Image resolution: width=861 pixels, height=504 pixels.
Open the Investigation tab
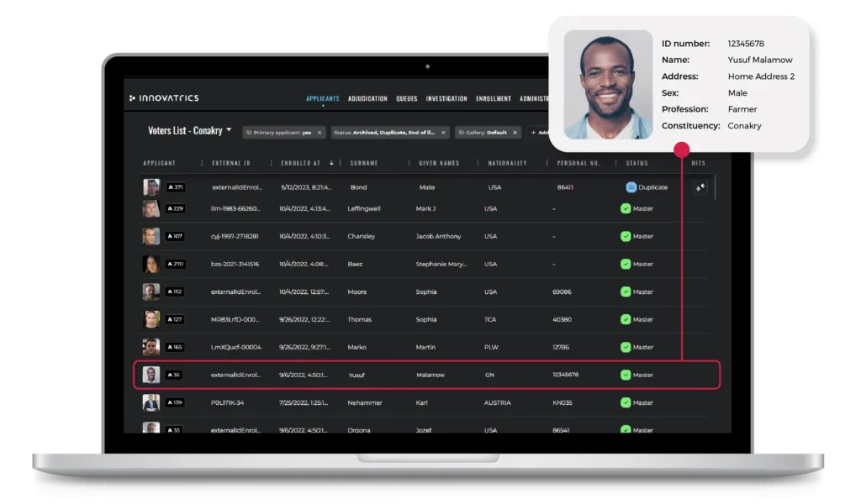pos(446,99)
